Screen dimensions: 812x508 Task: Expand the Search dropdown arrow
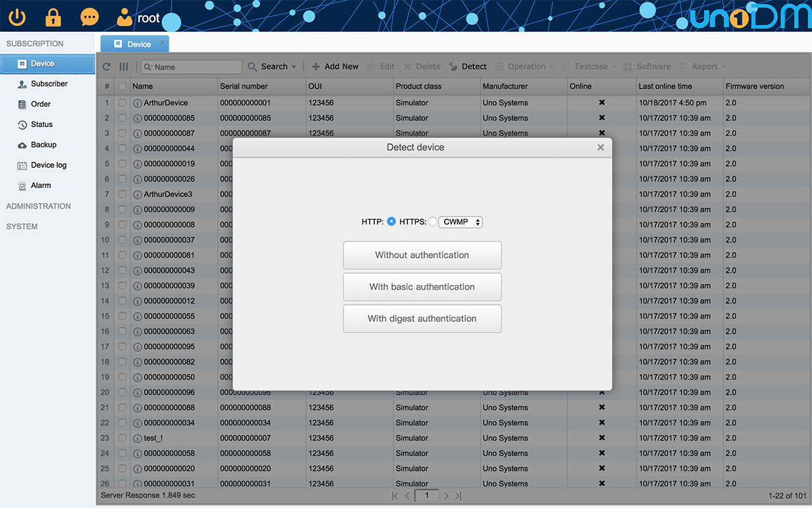[x=294, y=67]
